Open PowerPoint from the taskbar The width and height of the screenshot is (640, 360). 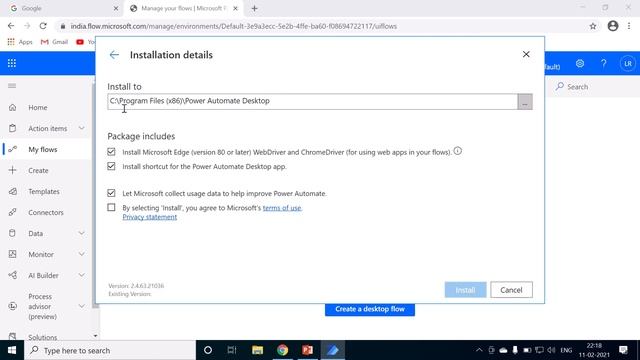coord(307,350)
